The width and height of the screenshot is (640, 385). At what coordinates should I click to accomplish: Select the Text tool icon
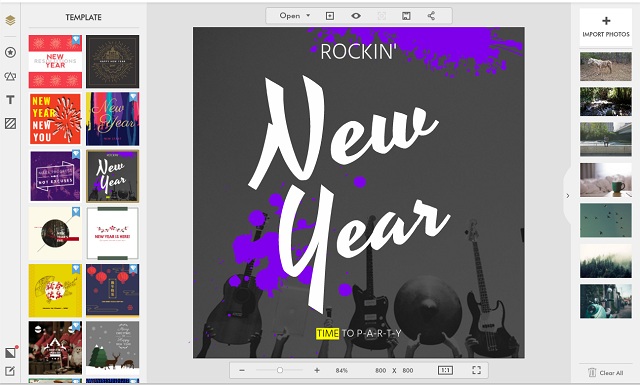point(10,100)
